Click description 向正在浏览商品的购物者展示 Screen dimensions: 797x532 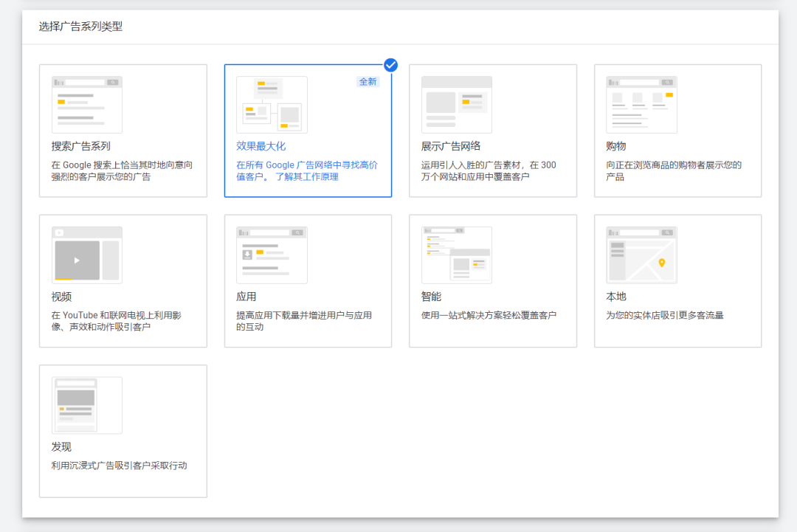coord(674,170)
